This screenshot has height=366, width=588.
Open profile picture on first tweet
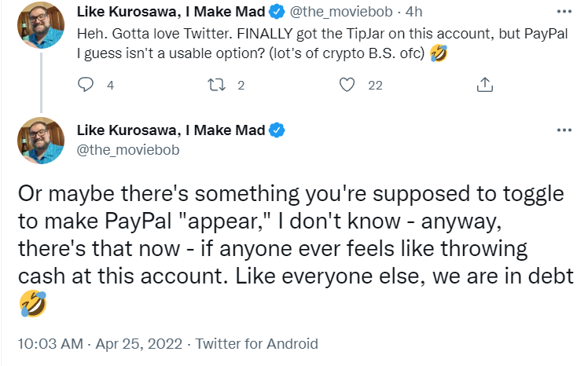[x=39, y=24]
